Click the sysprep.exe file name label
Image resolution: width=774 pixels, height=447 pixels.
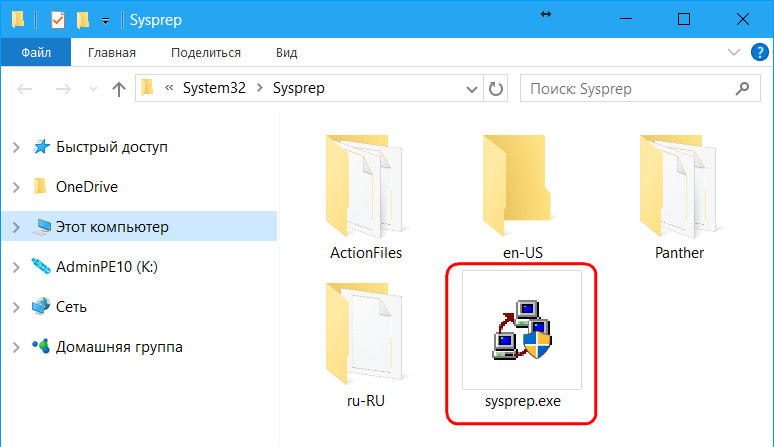523,401
